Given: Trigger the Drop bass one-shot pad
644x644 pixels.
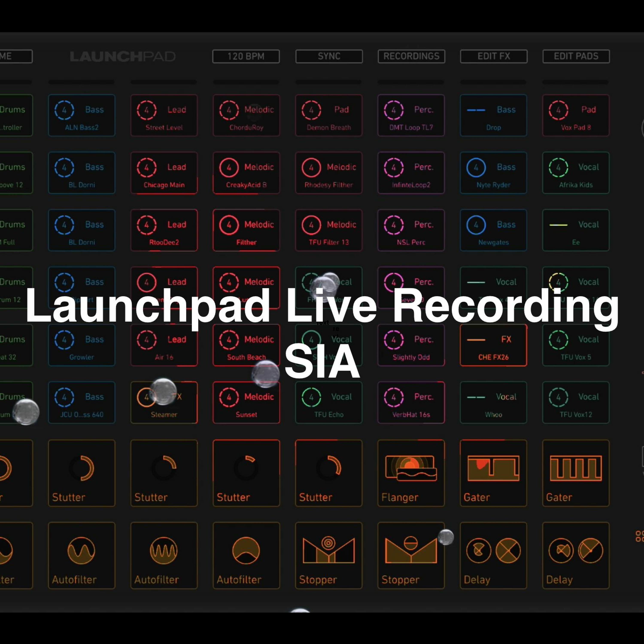Looking at the screenshot, I should (x=493, y=115).
